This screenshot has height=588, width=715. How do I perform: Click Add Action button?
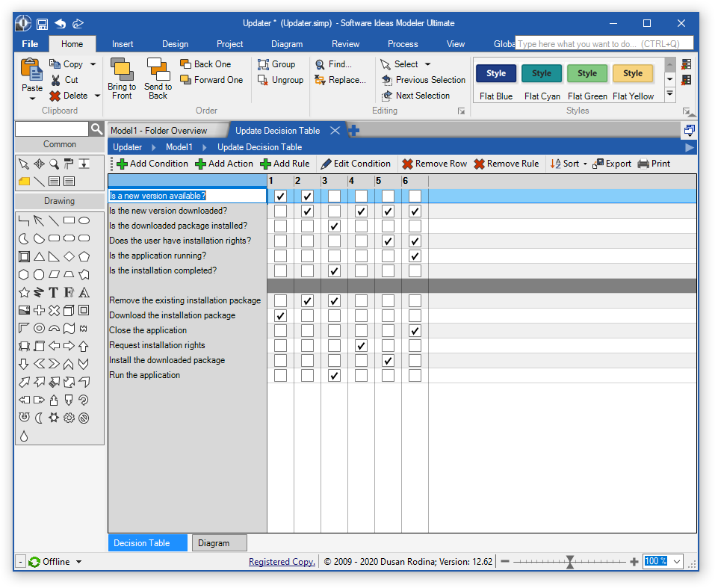(224, 164)
